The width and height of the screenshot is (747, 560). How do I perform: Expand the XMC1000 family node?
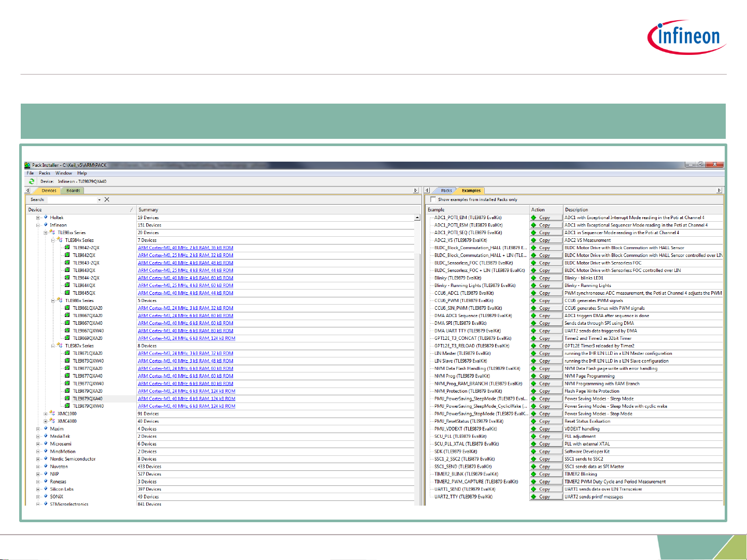(x=46, y=413)
